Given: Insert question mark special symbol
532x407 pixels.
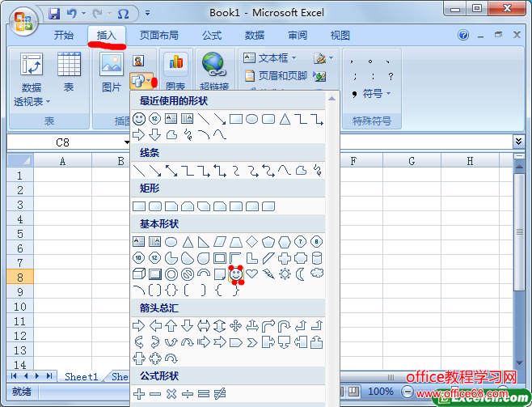Looking at the screenshot, I should point(391,76).
